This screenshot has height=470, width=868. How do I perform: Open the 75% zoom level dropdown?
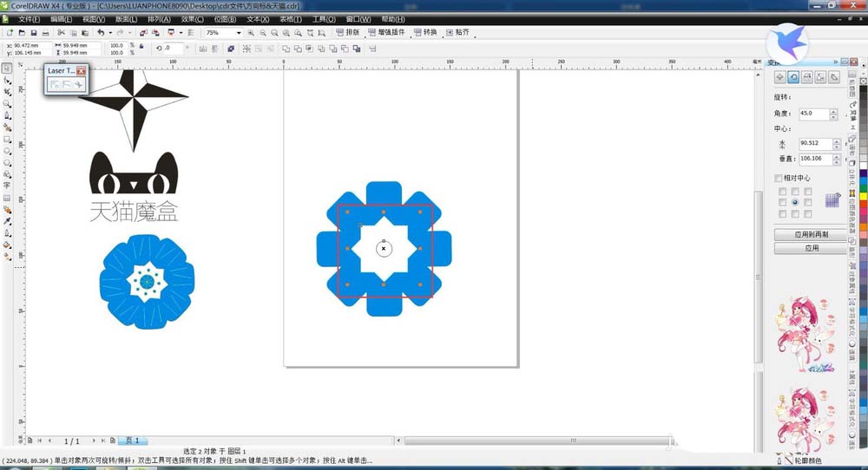click(239, 33)
